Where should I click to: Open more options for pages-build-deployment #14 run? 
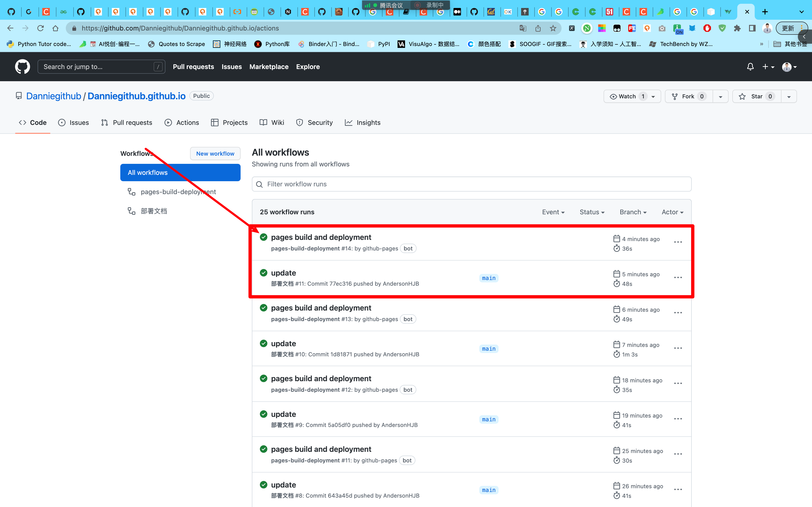pos(678,242)
